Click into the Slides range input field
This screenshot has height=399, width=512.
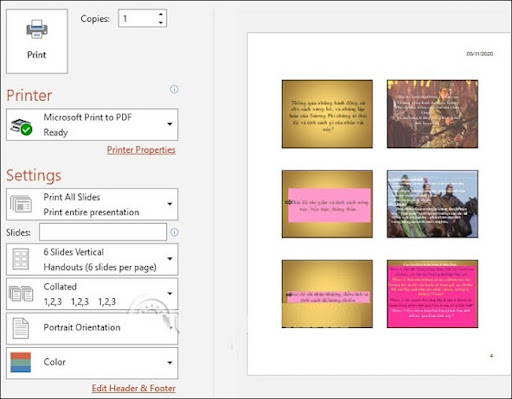pos(103,232)
